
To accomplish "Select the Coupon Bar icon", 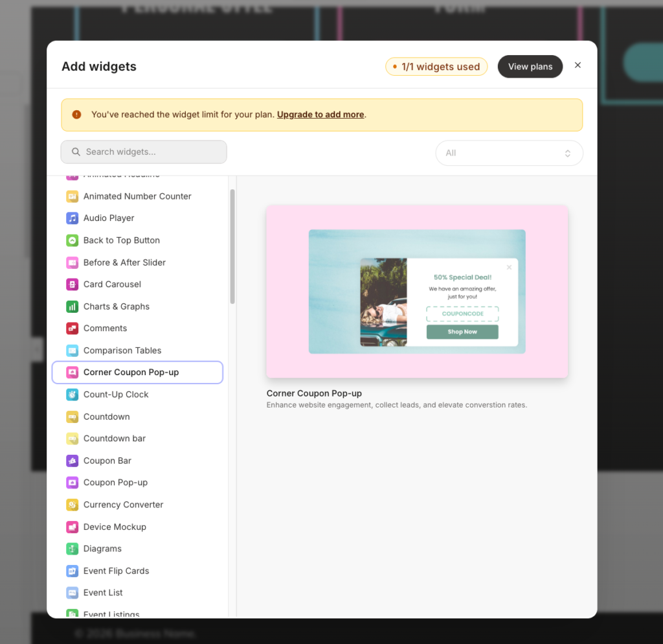I will [72, 460].
